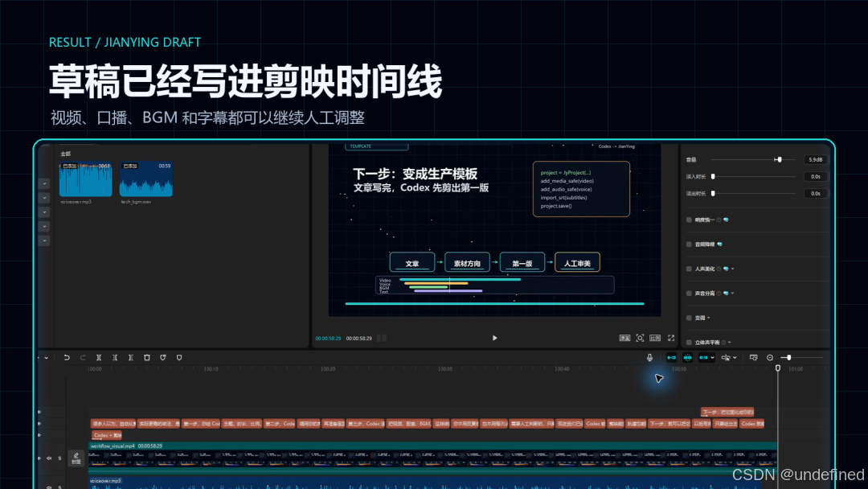Expand the bottommost chevron in media sidebar
The image size is (868, 489).
[x=44, y=241]
